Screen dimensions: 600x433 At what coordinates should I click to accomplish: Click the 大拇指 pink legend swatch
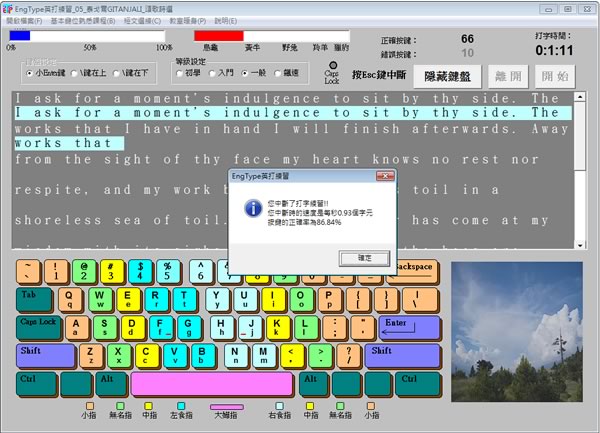point(227,407)
